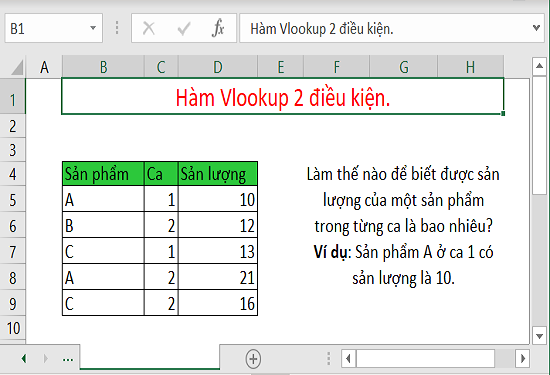The image size is (550, 375).
Task: Click the Sản lượng cell showing 10
Action: tap(218, 199)
